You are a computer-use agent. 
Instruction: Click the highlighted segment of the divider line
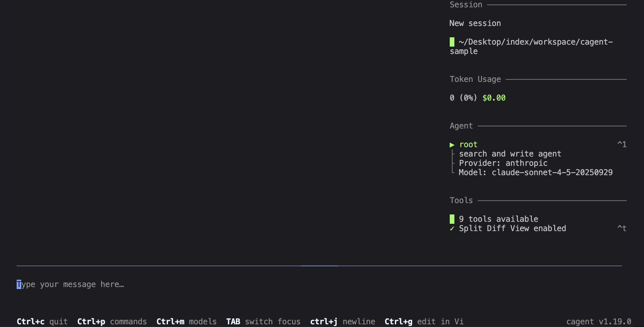tap(319, 266)
